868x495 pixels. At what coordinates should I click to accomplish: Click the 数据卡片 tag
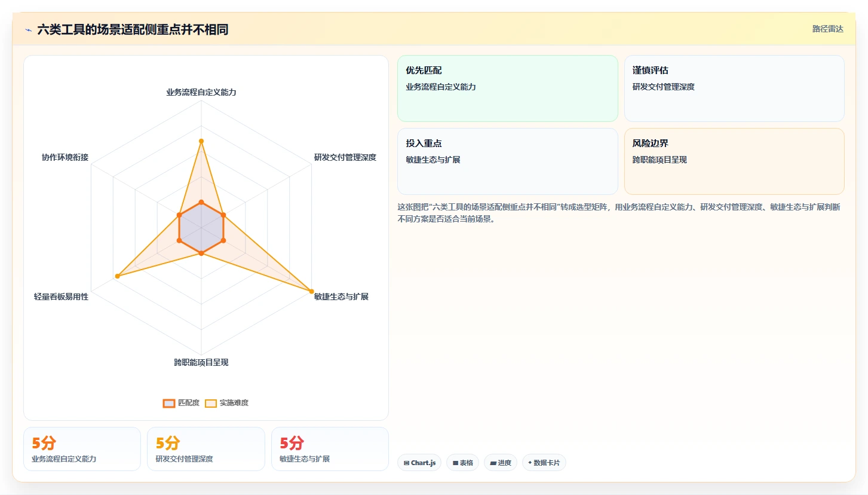pos(544,463)
